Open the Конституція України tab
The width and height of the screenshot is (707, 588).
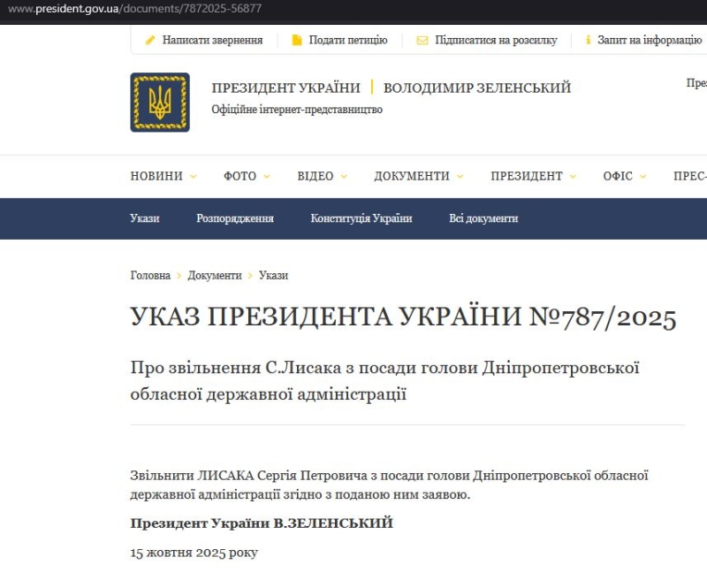(x=361, y=218)
